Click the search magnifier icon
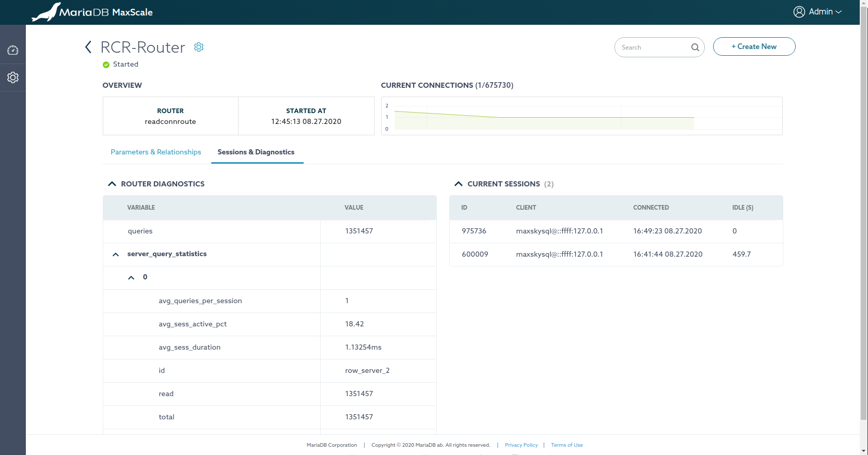This screenshot has height=455, width=868. click(x=695, y=48)
